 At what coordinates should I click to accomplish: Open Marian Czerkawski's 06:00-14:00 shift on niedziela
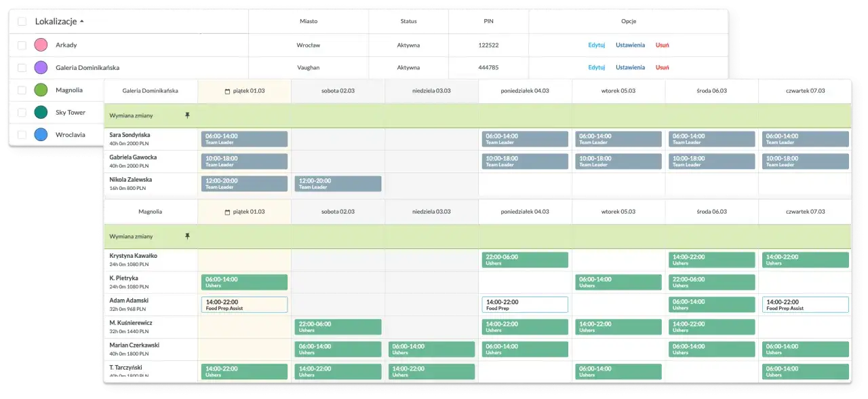pyautogui.click(x=431, y=349)
